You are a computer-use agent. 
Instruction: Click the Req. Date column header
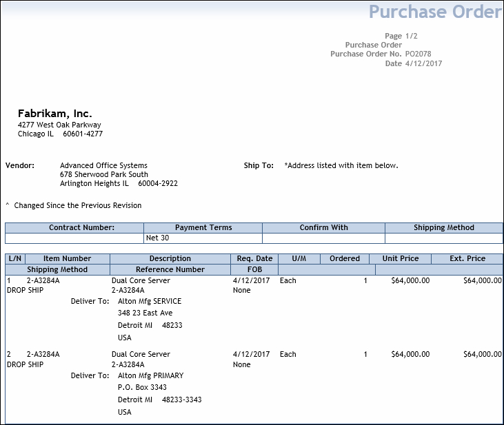(x=254, y=258)
